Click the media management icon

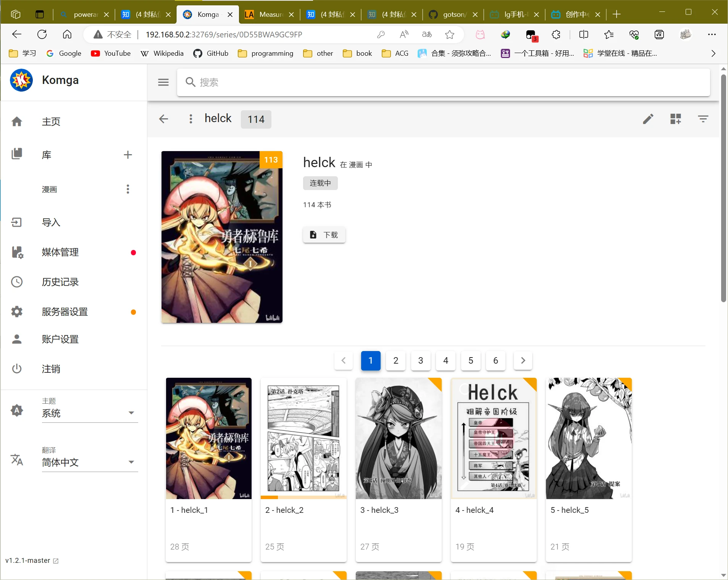coord(17,252)
